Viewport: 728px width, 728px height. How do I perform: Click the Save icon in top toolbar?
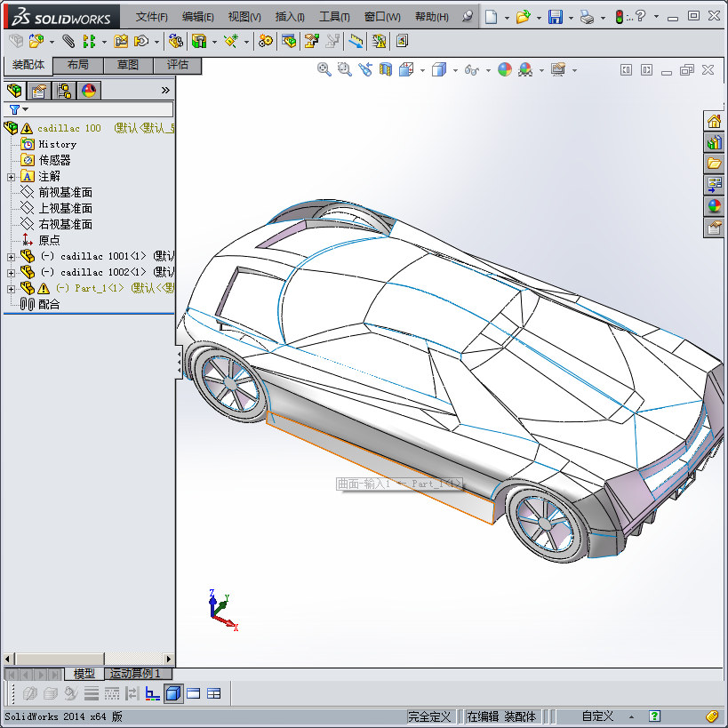tap(555, 17)
